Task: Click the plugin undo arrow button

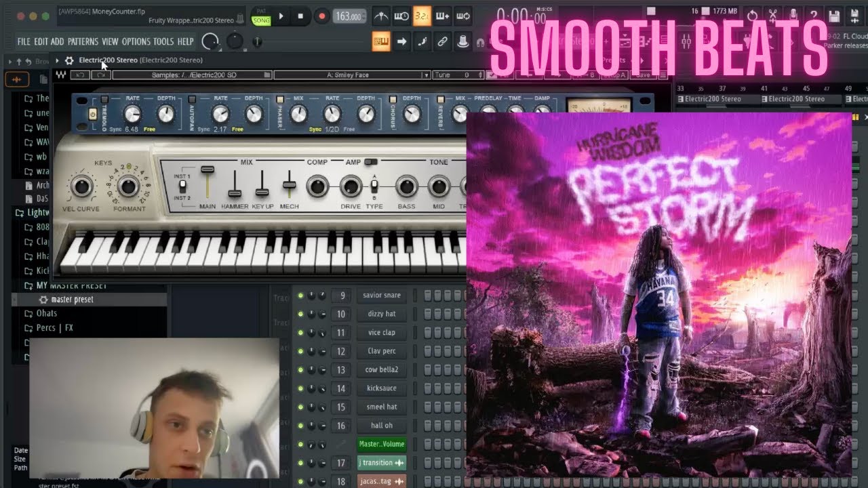Action: [x=81, y=75]
